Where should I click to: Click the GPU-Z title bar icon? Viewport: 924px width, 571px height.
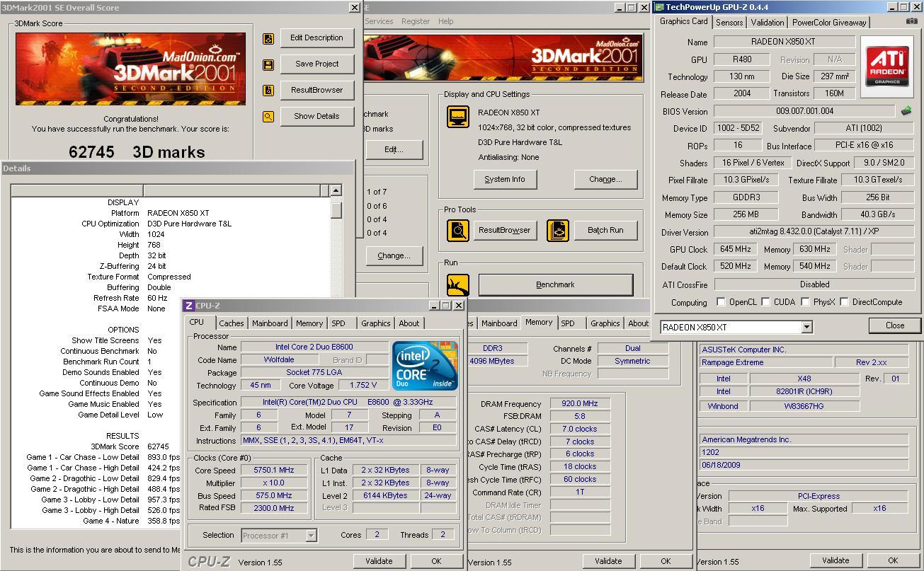click(659, 7)
